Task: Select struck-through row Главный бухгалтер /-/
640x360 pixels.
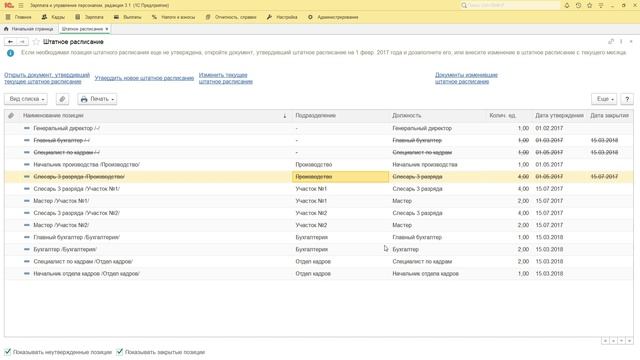Action: pos(319,140)
